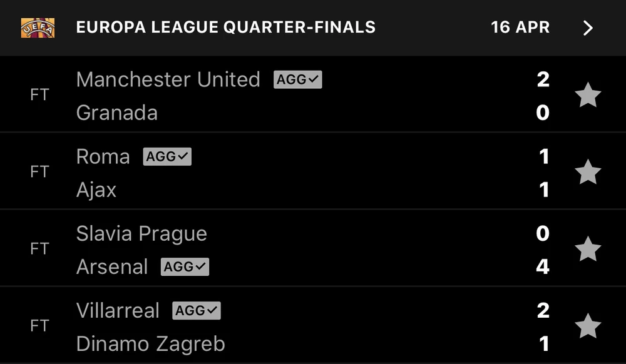The image size is (626, 364).
Task: Open the Europa League Quarter-Finals header
Action: 225,28
